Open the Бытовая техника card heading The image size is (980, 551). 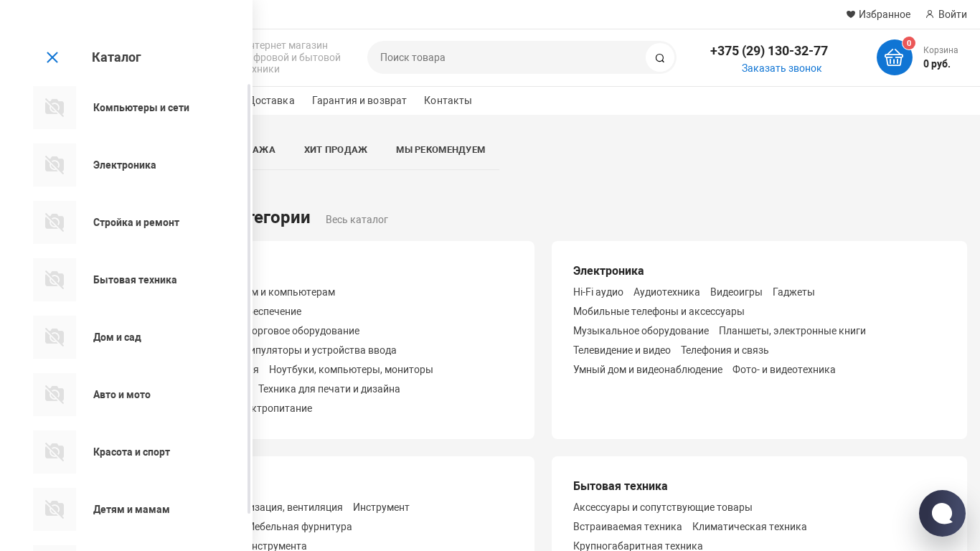(x=621, y=486)
